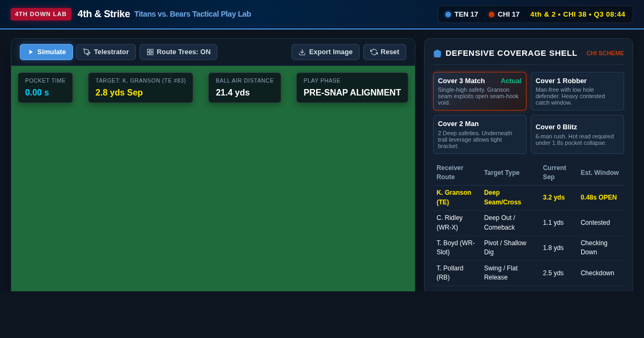Select the Cover 3 Match coverage card

tap(480, 91)
